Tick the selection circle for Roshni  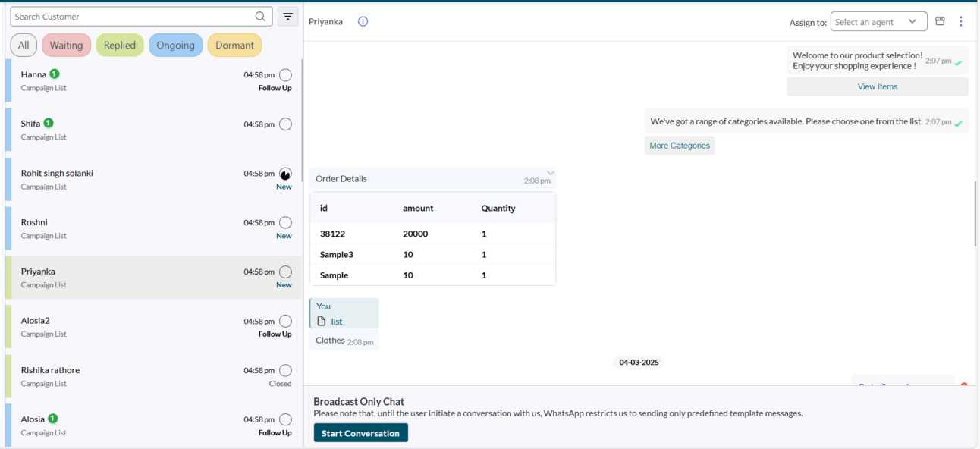[x=285, y=223]
